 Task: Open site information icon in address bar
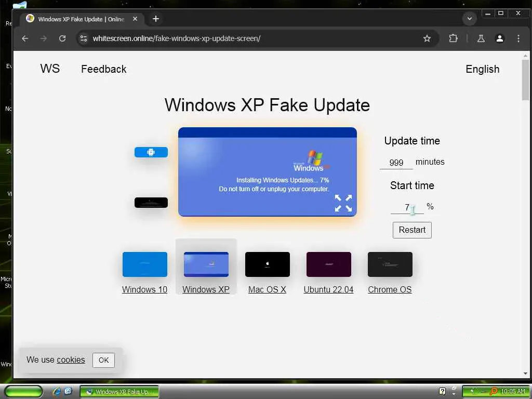(84, 38)
